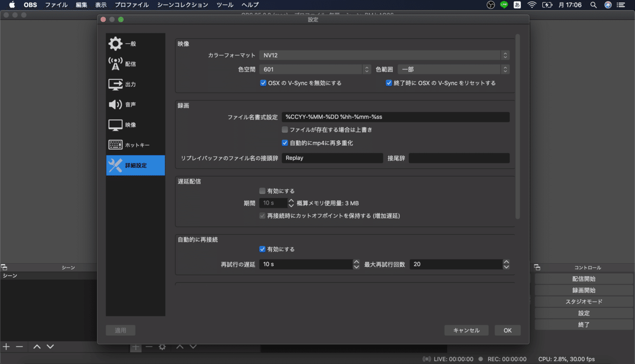Open source properties with the gear icon
The image size is (635, 364).
point(162,347)
